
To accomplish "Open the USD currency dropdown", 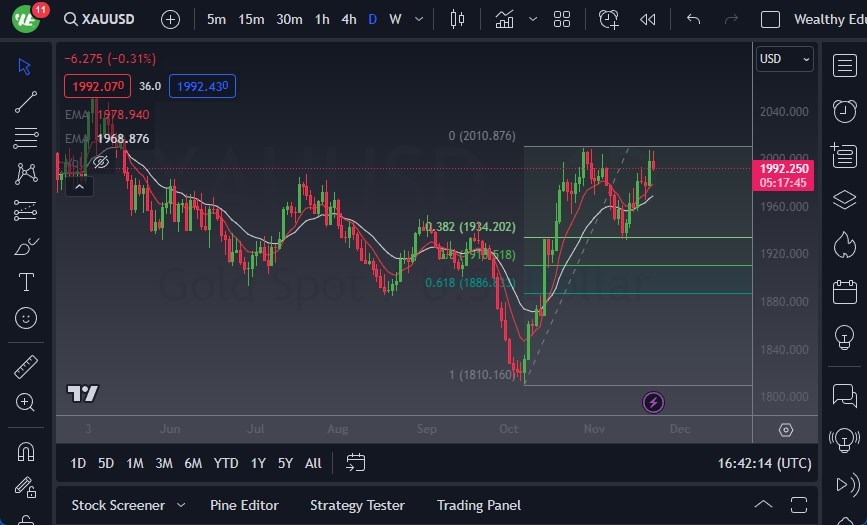I will (x=785, y=59).
